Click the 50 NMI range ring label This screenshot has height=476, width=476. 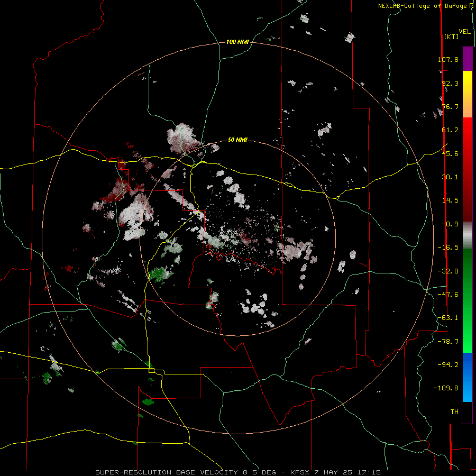click(x=237, y=140)
